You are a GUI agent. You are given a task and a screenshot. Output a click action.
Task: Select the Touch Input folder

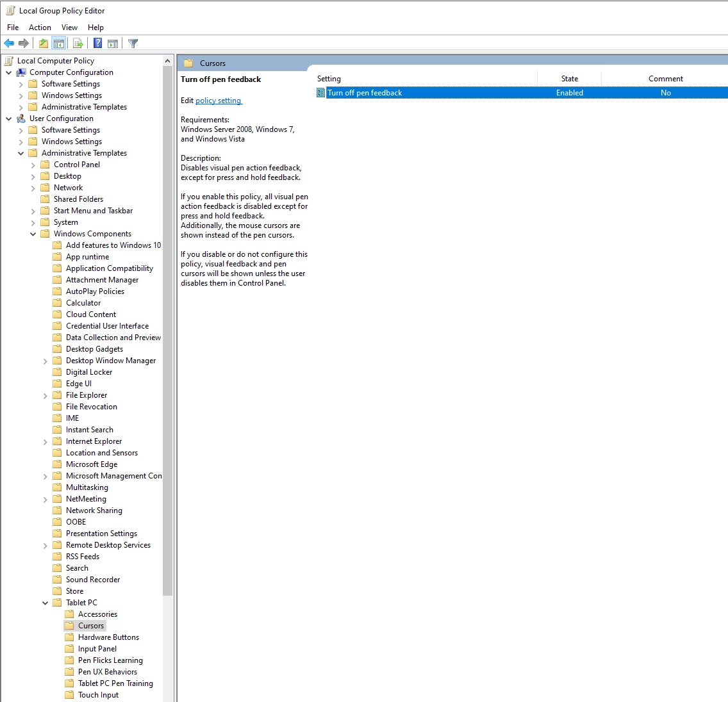coord(98,694)
